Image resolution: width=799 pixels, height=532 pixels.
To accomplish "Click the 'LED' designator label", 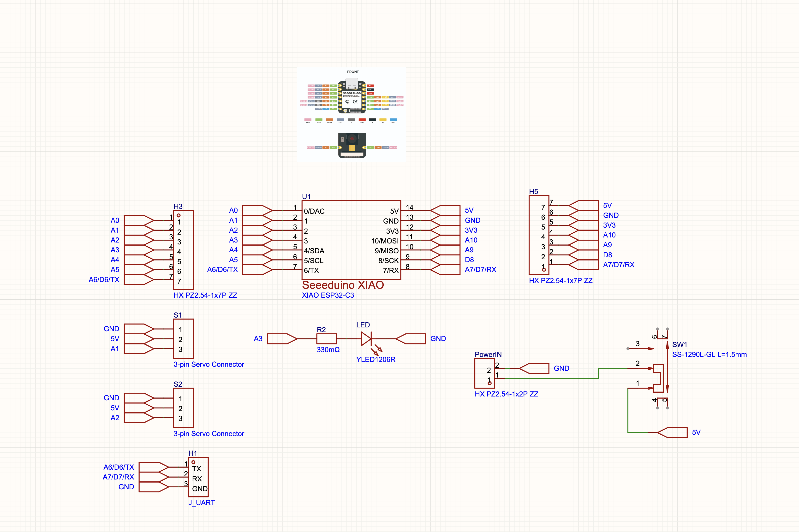I will [363, 325].
